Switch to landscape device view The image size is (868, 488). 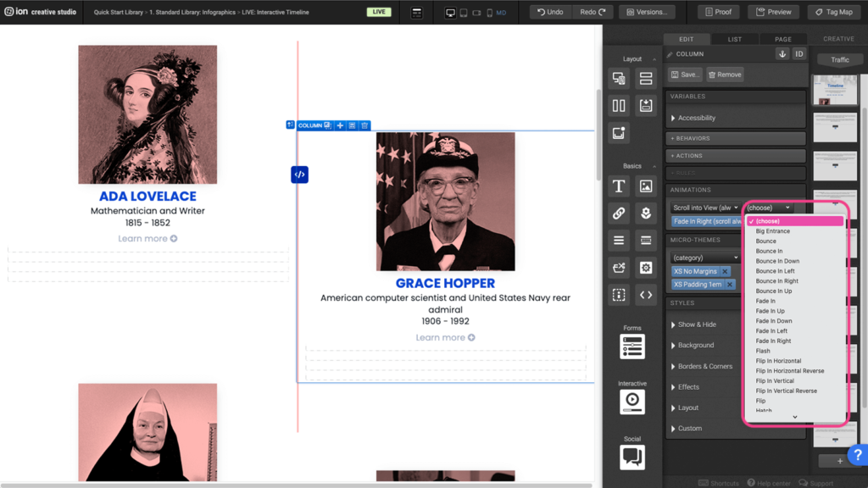476,12
